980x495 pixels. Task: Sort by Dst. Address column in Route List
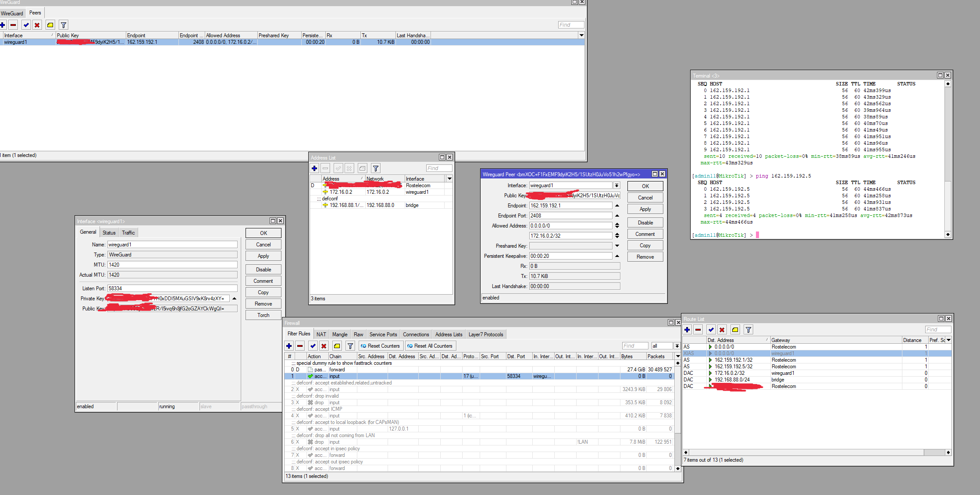point(738,340)
